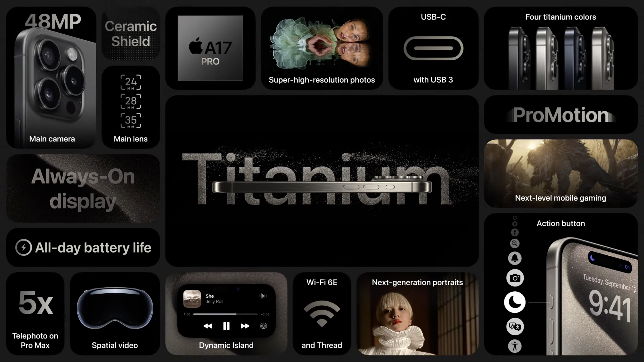644x362 pixels.
Task: Click the translate/language icon
Action: click(x=515, y=326)
